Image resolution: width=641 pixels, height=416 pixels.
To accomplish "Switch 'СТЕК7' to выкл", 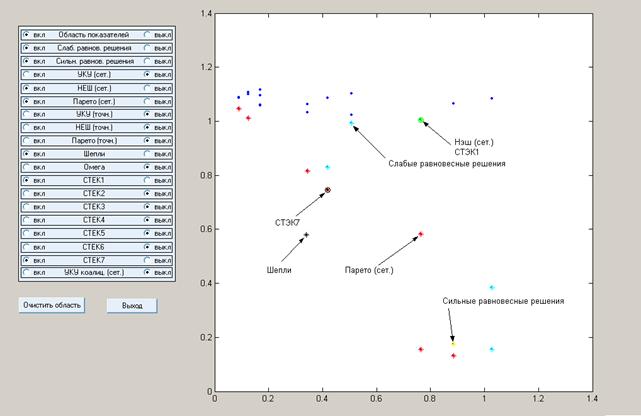I will 148,259.
